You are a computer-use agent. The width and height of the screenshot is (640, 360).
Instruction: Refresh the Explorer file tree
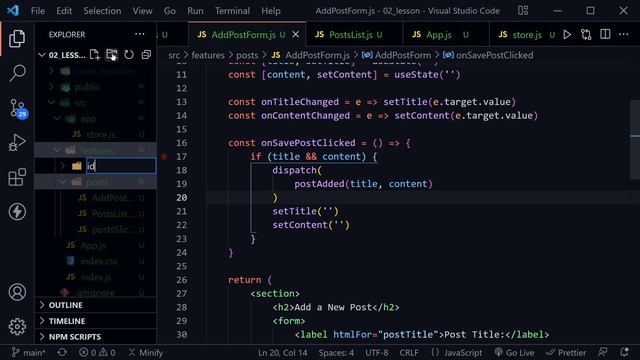(x=129, y=55)
